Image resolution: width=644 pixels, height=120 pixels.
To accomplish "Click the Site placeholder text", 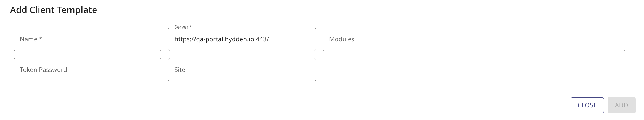I will 180,70.
